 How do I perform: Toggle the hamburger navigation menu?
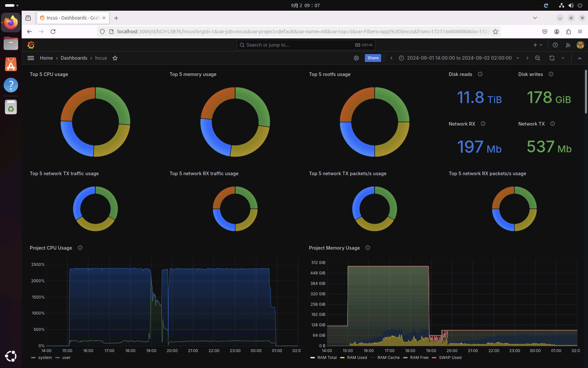31,58
